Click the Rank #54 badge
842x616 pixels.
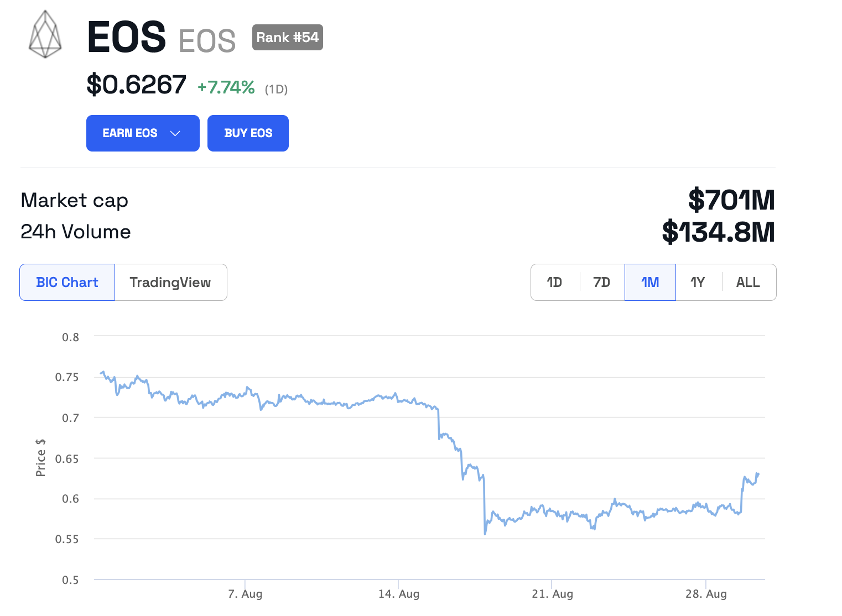point(287,37)
